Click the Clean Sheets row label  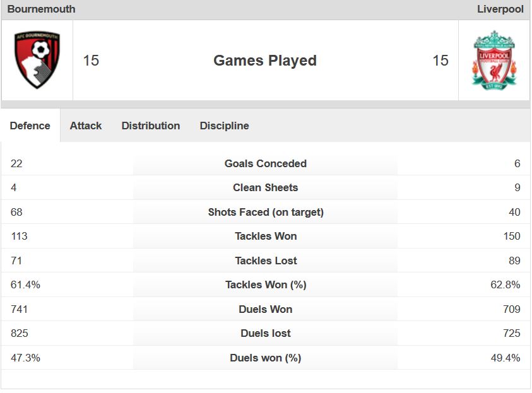pyautogui.click(x=266, y=187)
